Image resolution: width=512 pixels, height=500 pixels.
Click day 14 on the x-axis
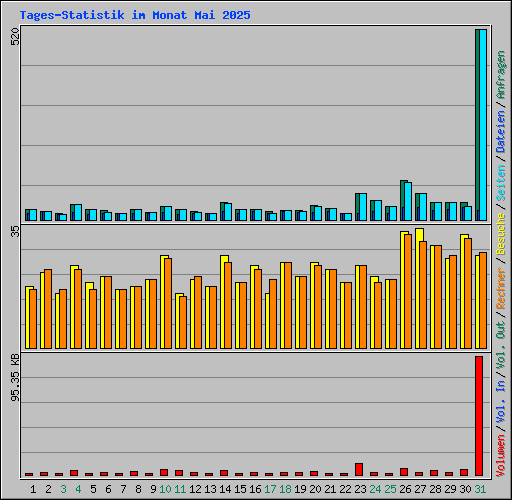(x=225, y=489)
